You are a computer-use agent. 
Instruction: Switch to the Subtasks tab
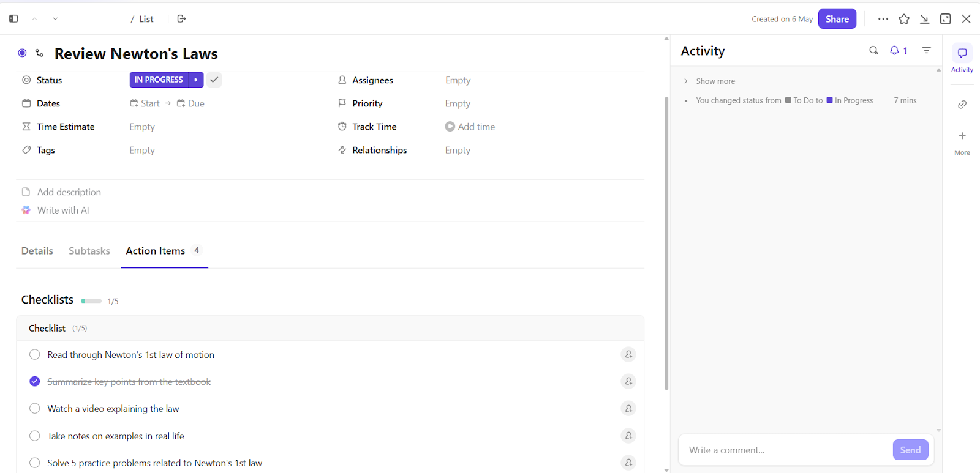click(89, 251)
